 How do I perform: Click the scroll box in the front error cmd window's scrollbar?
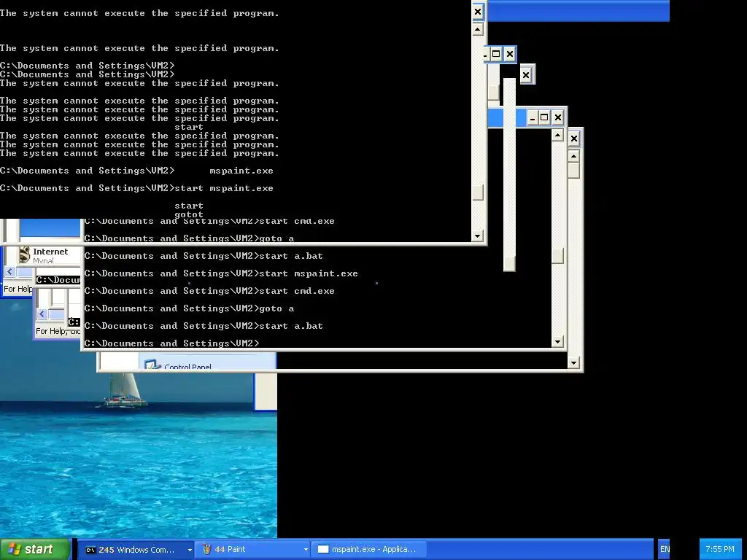coord(478,192)
